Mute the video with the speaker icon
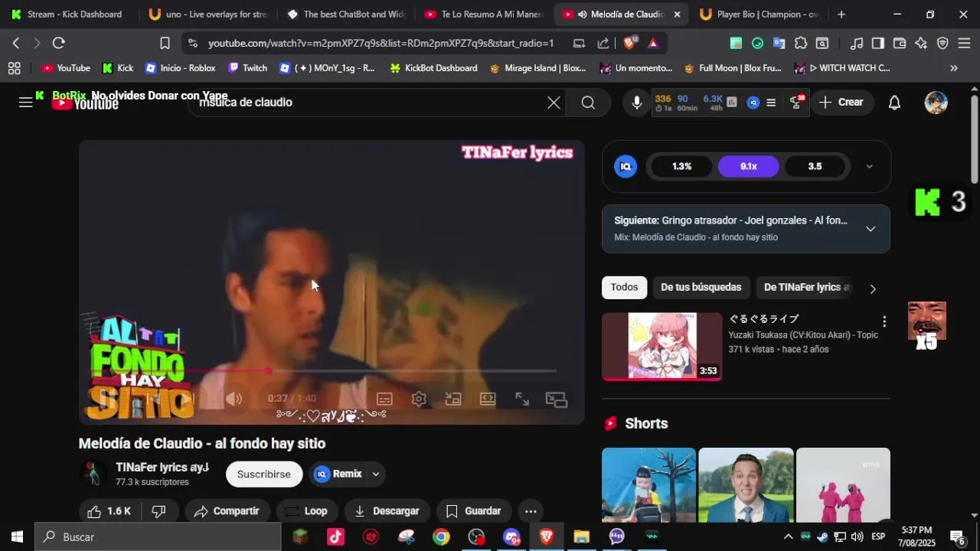 click(x=234, y=399)
